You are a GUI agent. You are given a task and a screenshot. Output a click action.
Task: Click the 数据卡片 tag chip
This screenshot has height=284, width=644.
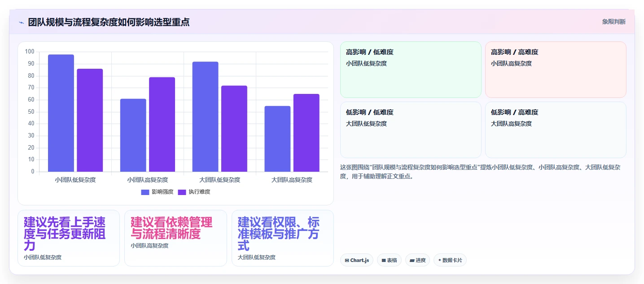coord(450,260)
